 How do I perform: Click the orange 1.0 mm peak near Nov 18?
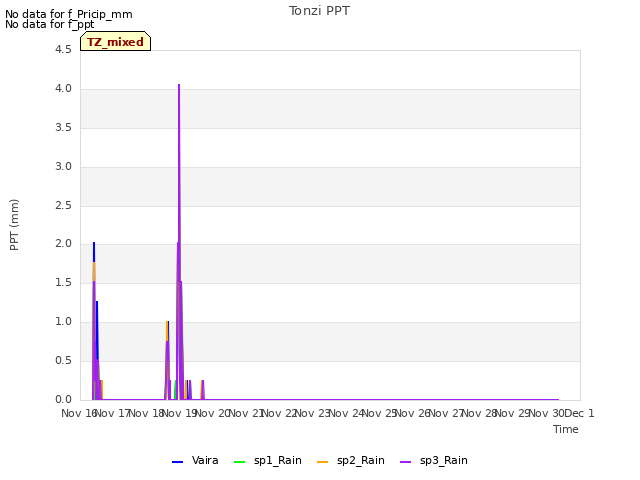click(x=167, y=324)
